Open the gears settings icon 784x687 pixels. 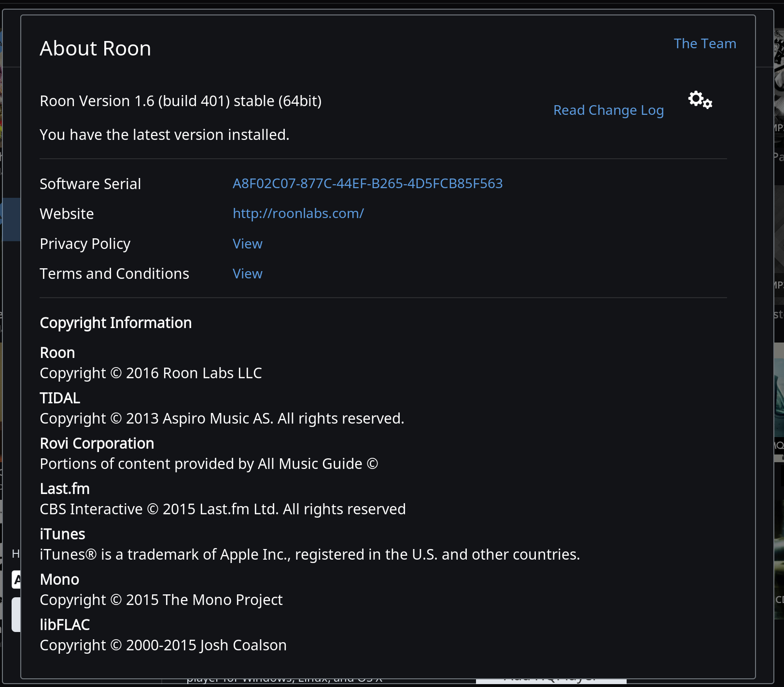(700, 100)
